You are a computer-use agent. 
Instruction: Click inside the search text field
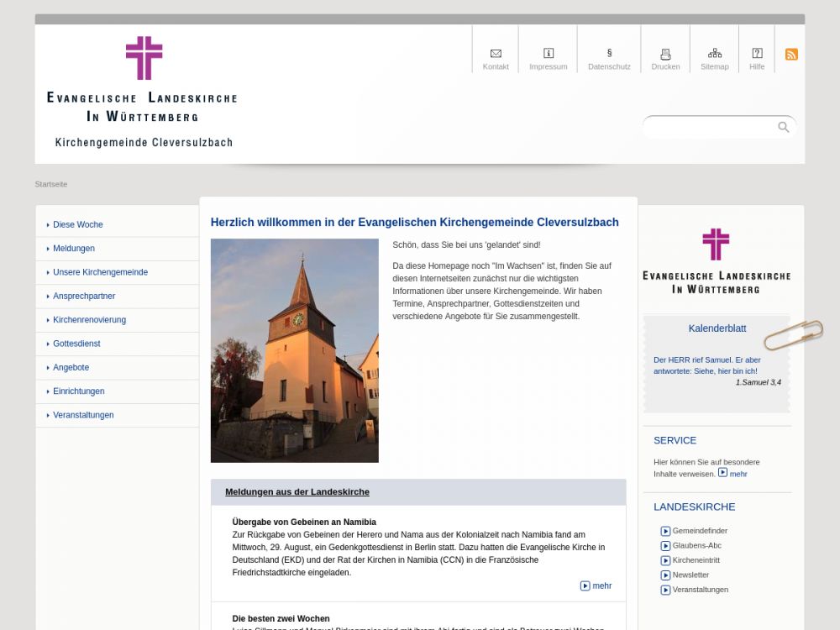tap(710, 127)
